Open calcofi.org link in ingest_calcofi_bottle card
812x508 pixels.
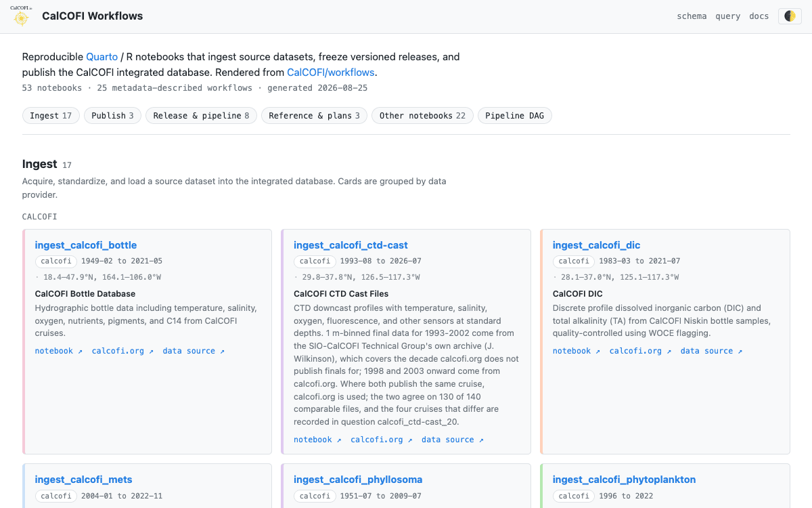tap(122, 351)
